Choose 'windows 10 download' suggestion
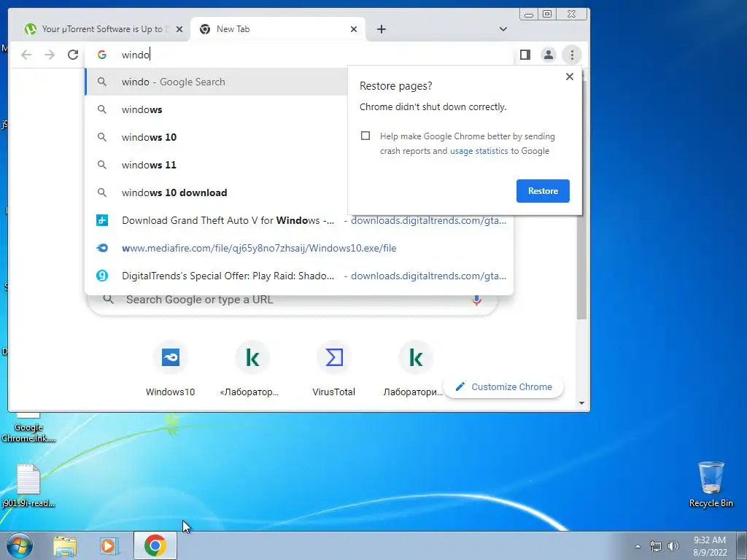The image size is (747, 560). (x=216, y=192)
